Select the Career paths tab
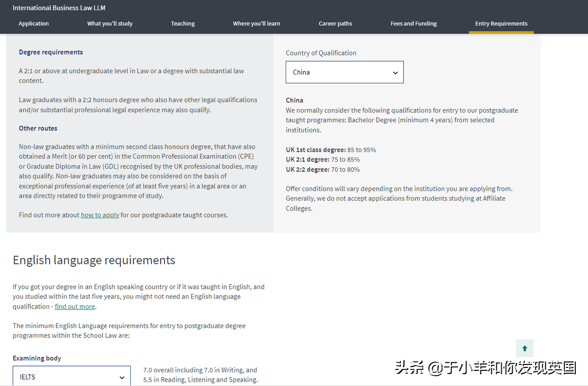The image size is (588, 386). point(336,24)
